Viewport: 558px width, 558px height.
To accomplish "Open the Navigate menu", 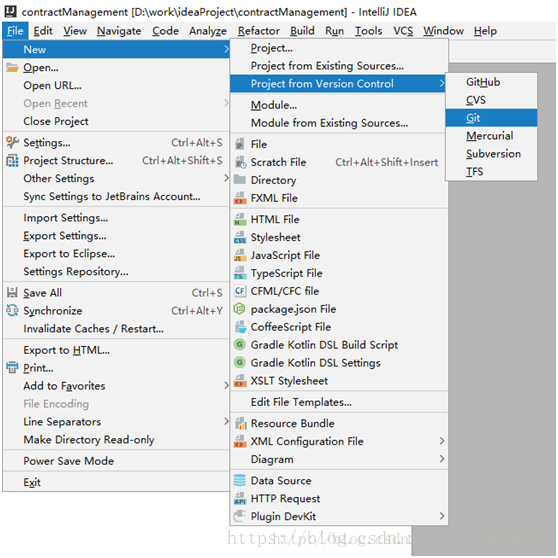I will pos(119,31).
